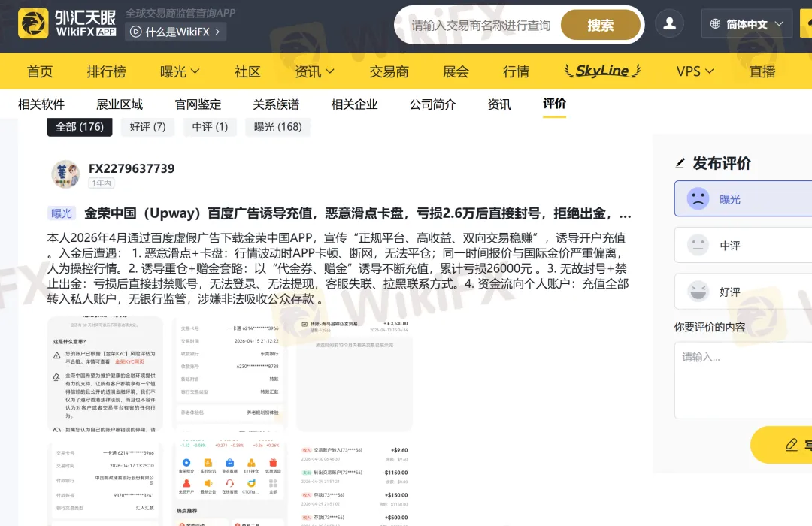Click the 1年内 badge
Screen dimensions: 812x526
101,183
